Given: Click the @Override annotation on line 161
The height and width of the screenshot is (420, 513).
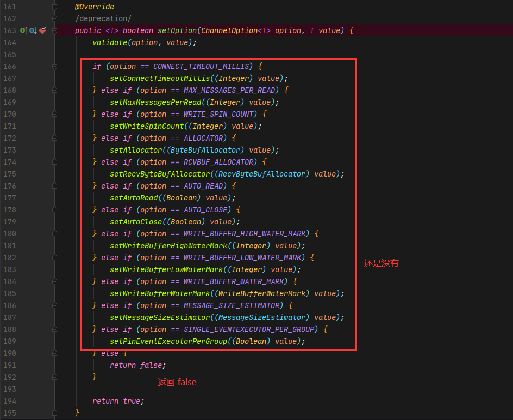Looking at the screenshot, I should (x=94, y=7).
